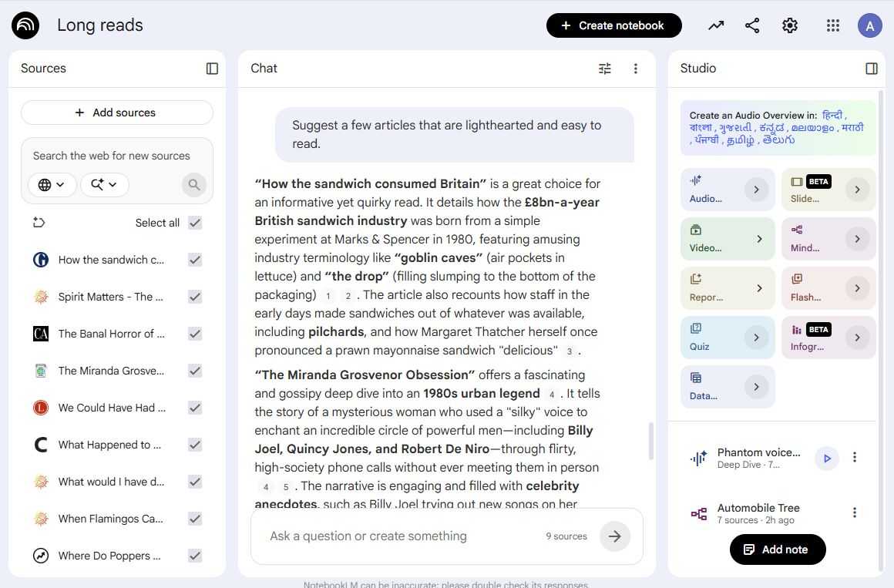The image size is (894, 588).
Task: Click the Add note button
Action: tap(777, 549)
